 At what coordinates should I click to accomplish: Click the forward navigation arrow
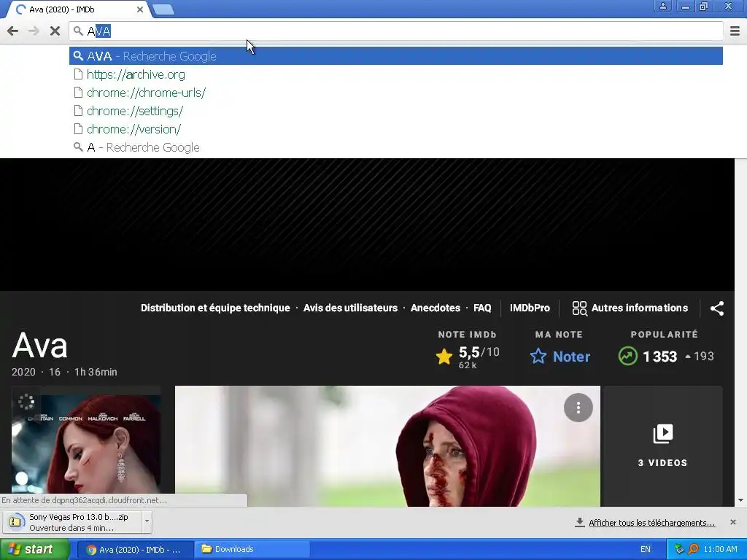click(34, 31)
